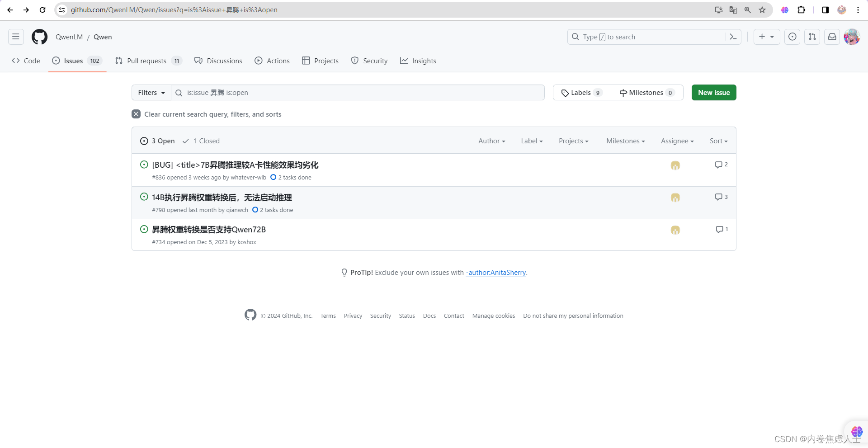
Task: Open Chrome three-dot menu
Action: pos(858,10)
